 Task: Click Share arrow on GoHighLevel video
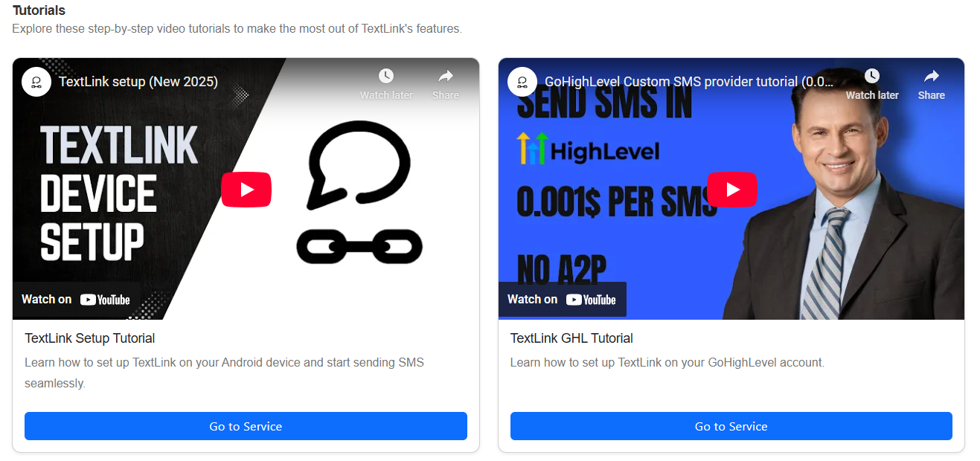(x=931, y=76)
